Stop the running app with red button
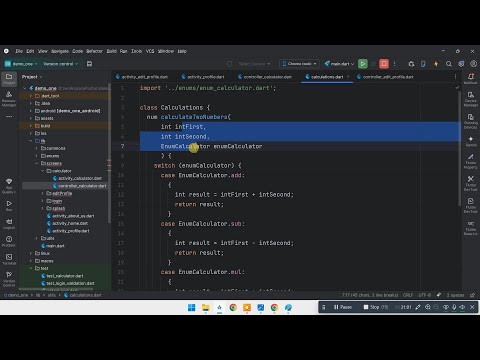The image size is (480, 360). [384, 64]
